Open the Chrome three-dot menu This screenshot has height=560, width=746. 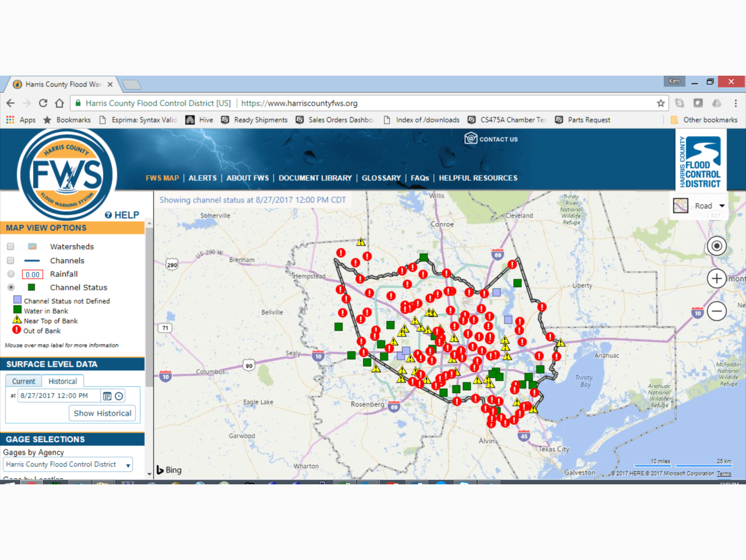coord(735,103)
